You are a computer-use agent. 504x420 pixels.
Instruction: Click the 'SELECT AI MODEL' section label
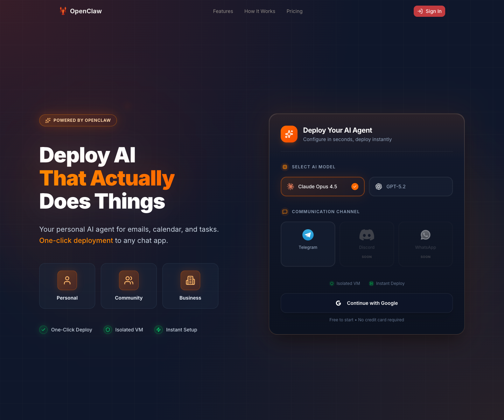point(314,167)
